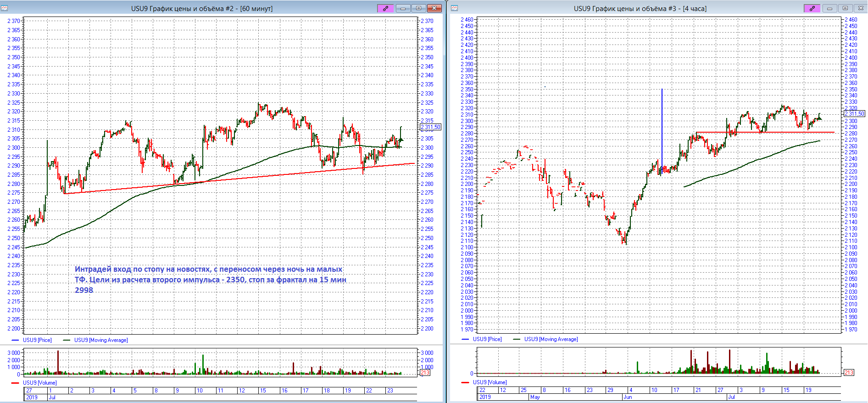
Task: Minimize the 4-hour chart window
Action: pyautogui.click(x=829, y=8)
